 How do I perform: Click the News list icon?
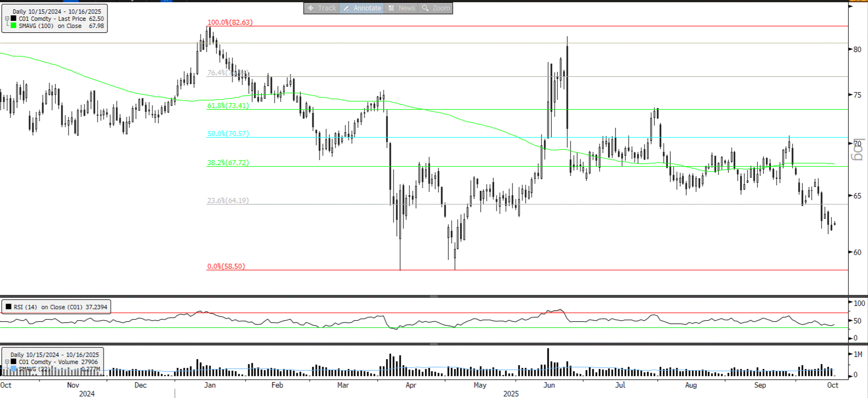(x=391, y=8)
